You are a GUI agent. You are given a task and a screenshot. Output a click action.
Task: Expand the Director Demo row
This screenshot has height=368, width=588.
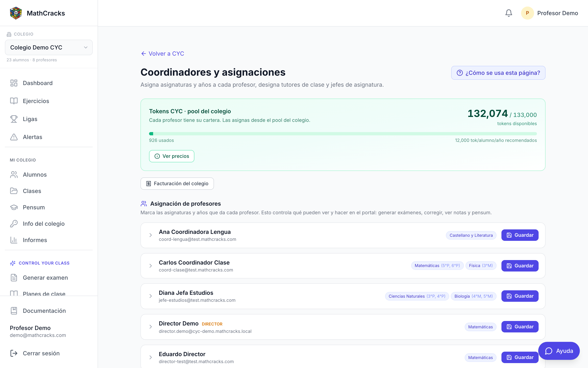(151, 327)
